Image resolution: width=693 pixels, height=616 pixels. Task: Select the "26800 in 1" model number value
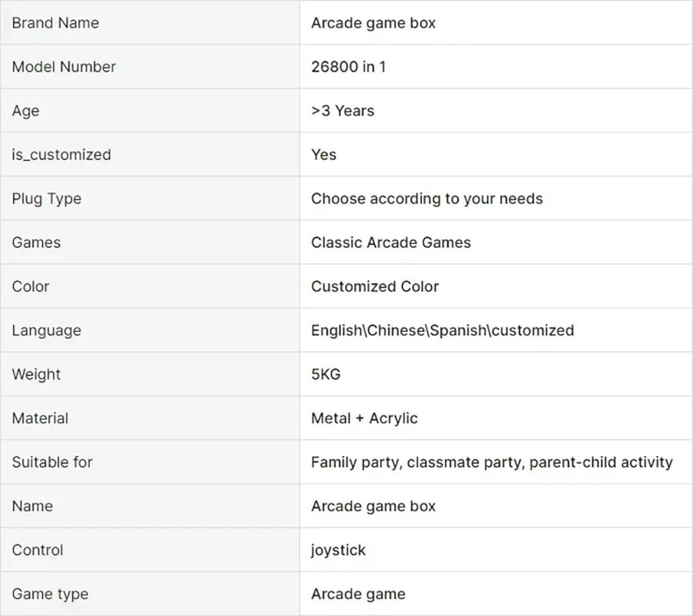pyautogui.click(x=349, y=67)
